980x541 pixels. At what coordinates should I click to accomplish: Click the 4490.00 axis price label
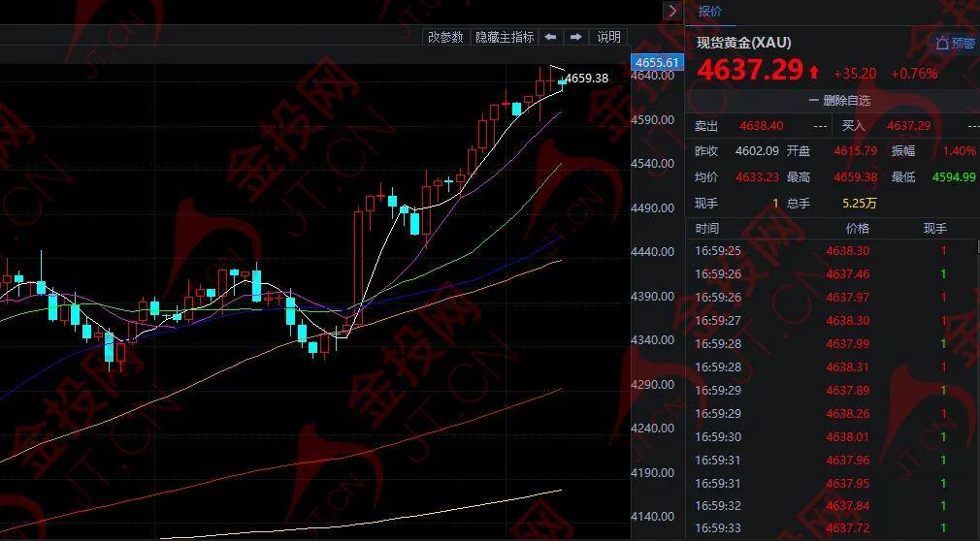pyautogui.click(x=653, y=208)
